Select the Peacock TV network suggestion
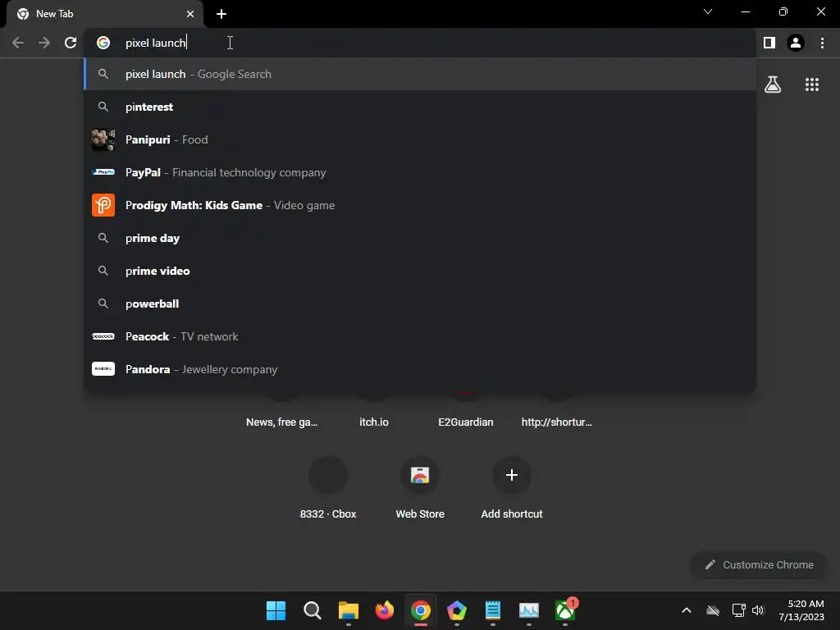This screenshot has height=630, width=840. pyautogui.click(x=420, y=336)
